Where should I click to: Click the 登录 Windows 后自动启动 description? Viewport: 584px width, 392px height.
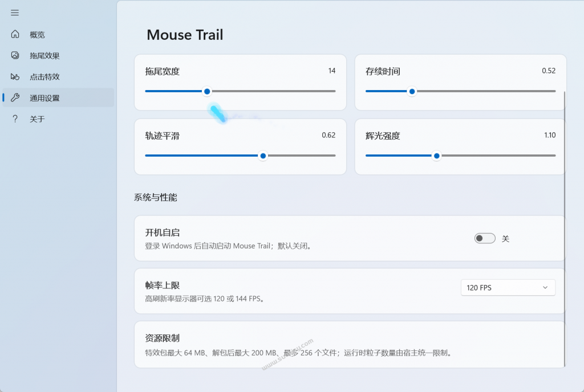[228, 246]
